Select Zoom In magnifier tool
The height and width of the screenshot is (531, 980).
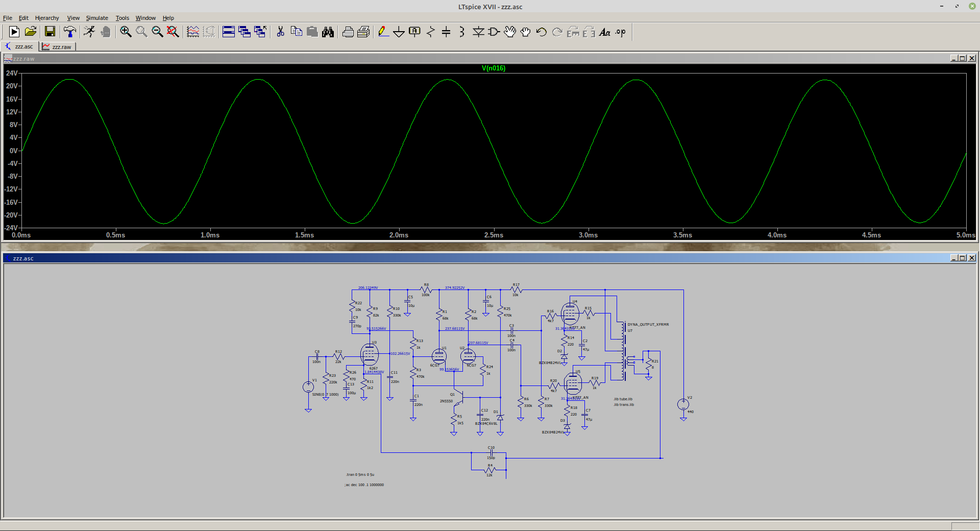coord(126,32)
